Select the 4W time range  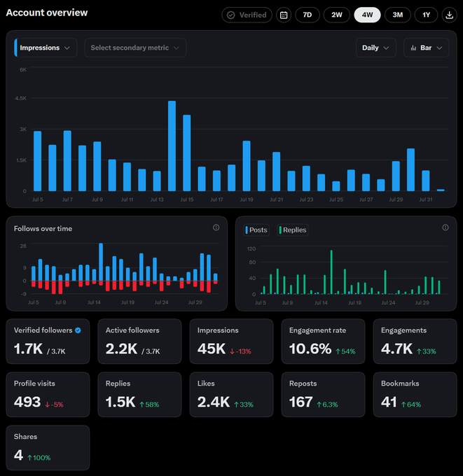tap(367, 15)
